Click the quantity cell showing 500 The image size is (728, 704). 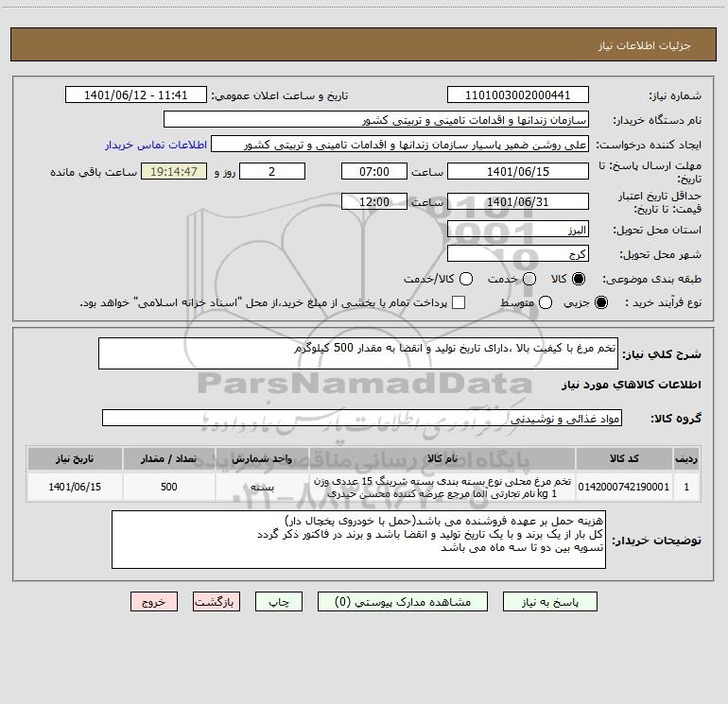[168, 487]
